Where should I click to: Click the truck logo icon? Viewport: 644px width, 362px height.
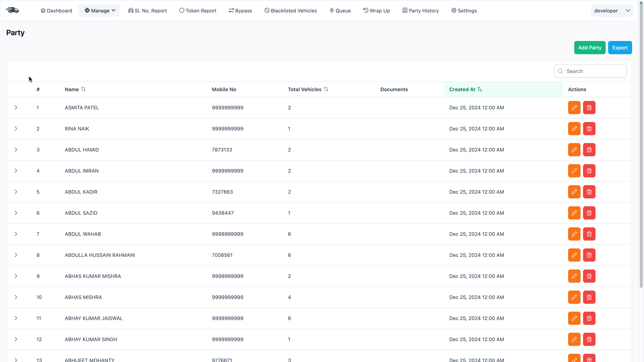point(12,11)
